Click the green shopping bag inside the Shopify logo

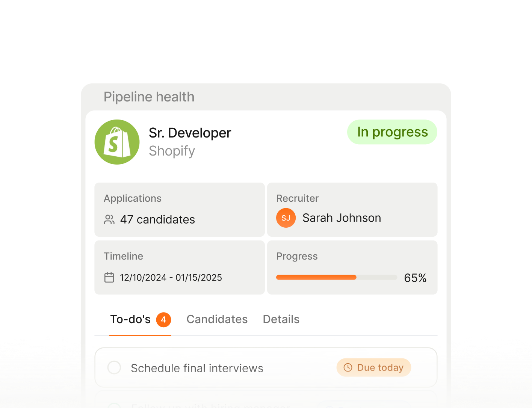(117, 142)
